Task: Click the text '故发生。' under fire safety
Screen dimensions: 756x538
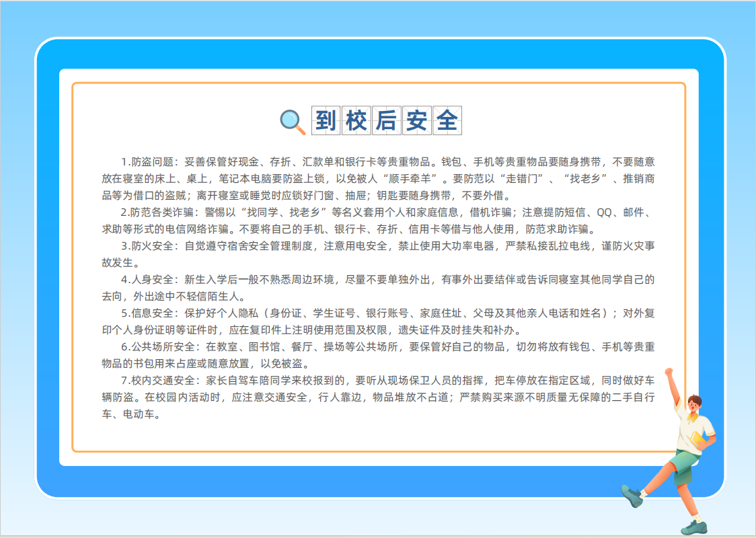Action: [x=120, y=263]
